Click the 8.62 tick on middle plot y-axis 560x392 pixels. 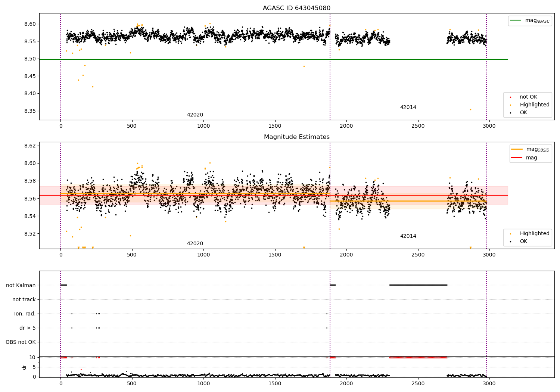click(30, 146)
